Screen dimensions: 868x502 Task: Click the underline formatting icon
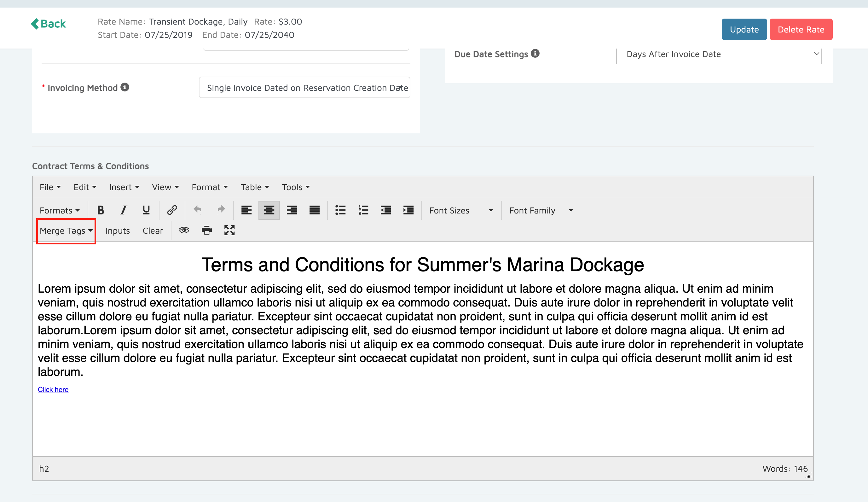coord(146,210)
